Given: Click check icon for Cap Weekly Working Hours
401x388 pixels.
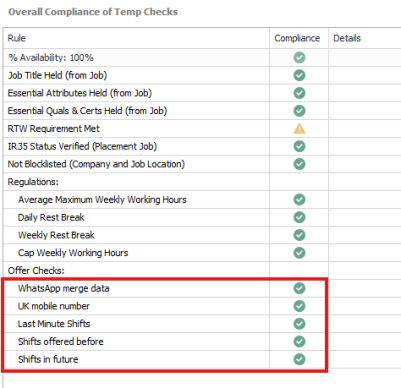Looking at the screenshot, I should click(299, 253).
